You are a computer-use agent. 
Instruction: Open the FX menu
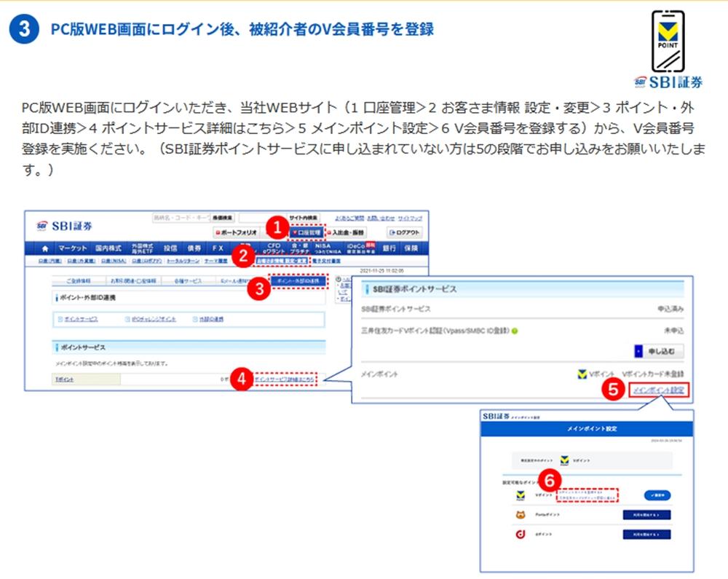[218, 248]
